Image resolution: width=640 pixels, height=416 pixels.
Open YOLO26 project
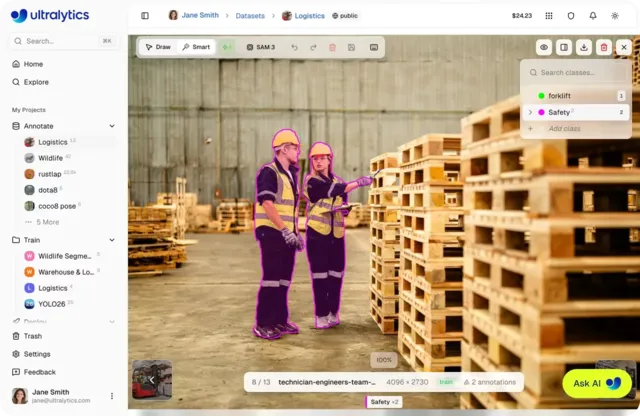click(51, 304)
